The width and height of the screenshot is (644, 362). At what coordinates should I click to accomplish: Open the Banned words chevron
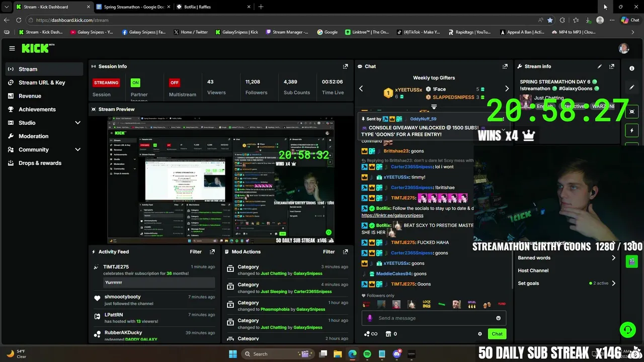(x=613, y=258)
